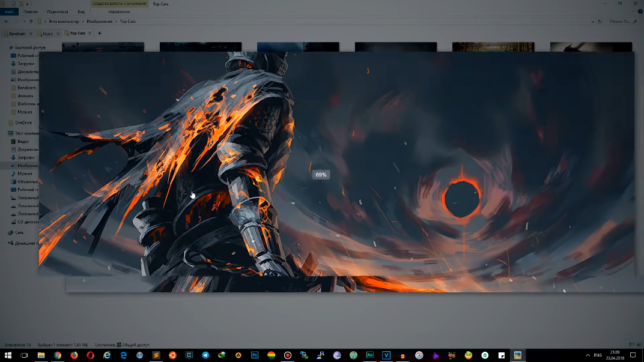Select OneDrive in the navigation pane
Image resolution: width=644 pixels, height=362 pixels.
coord(20,122)
